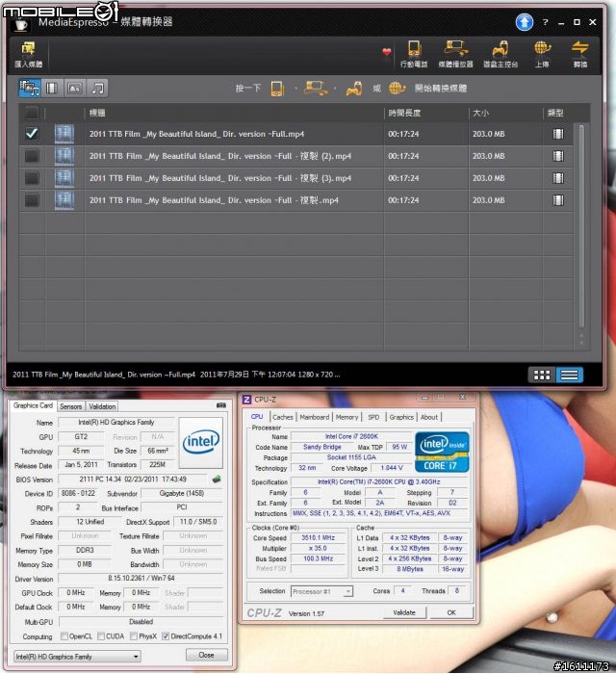Click the GPU-Z camera screenshot icon
This screenshot has height=674, width=616.
pos(220,405)
